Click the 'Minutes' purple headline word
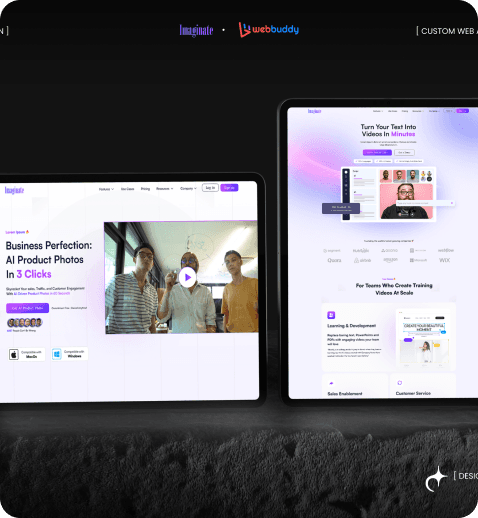Screen dimensions: 478x518 [x=403, y=134]
